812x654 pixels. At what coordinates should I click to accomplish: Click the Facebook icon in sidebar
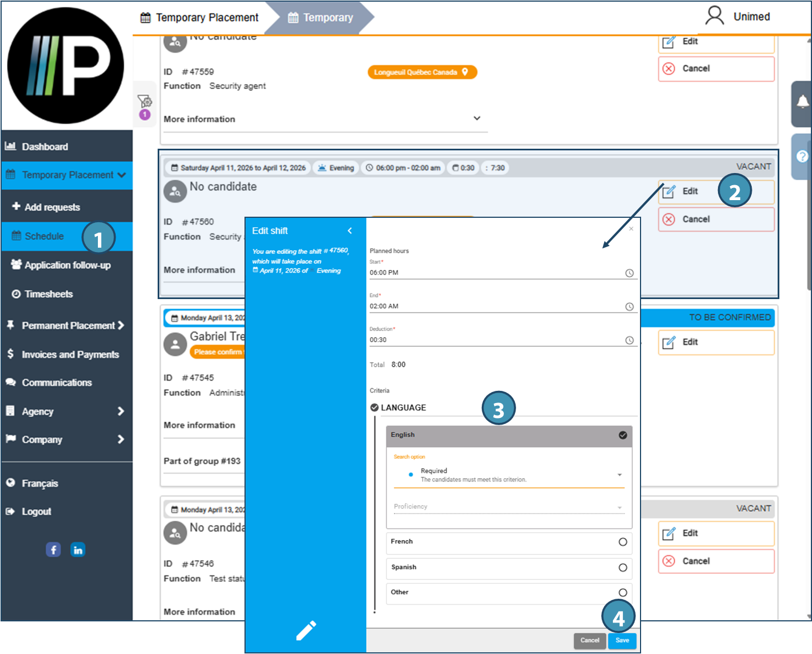pos(53,550)
